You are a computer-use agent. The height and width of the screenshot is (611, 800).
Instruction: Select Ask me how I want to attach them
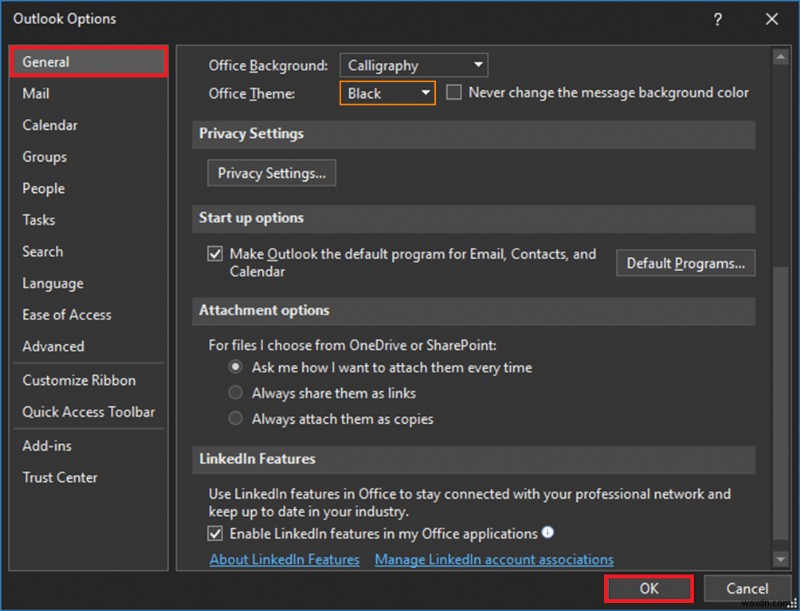pyautogui.click(x=235, y=367)
